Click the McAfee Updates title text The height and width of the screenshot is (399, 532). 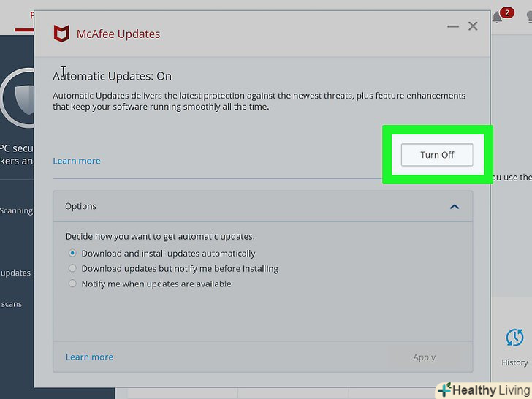point(118,34)
